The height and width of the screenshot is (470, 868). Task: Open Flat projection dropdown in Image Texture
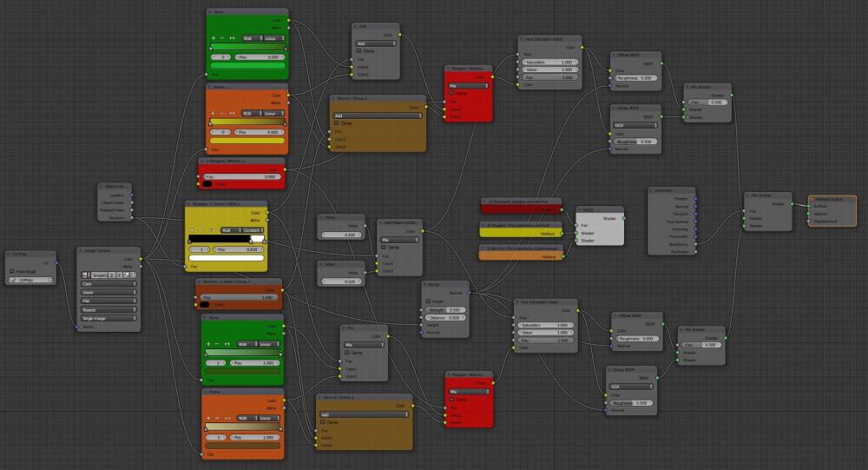click(x=108, y=301)
